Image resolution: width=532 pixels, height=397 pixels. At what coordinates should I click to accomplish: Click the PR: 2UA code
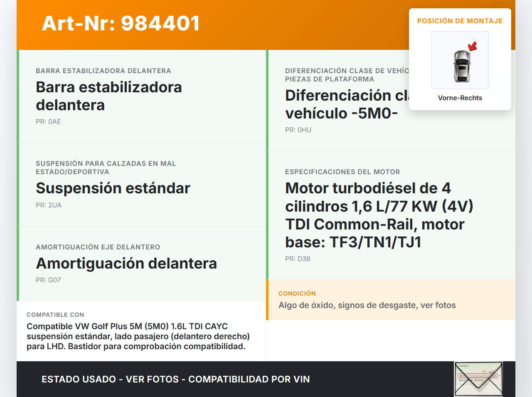[x=49, y=205]
